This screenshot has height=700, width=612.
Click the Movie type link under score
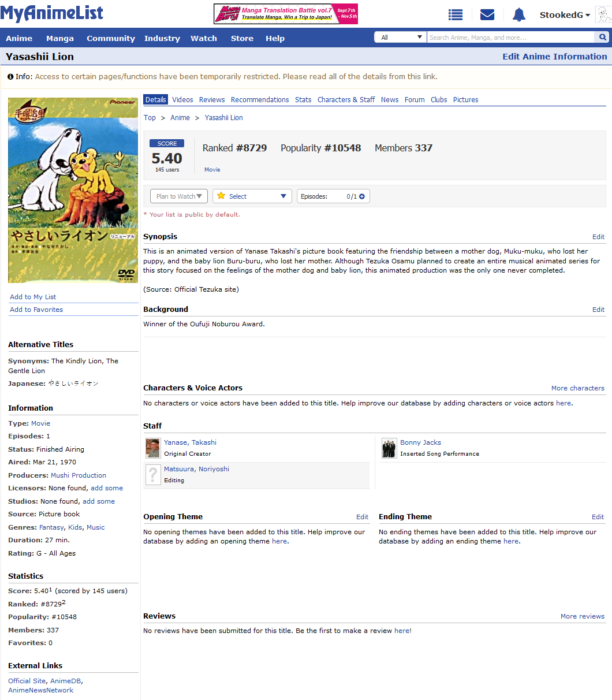[212, 170]
